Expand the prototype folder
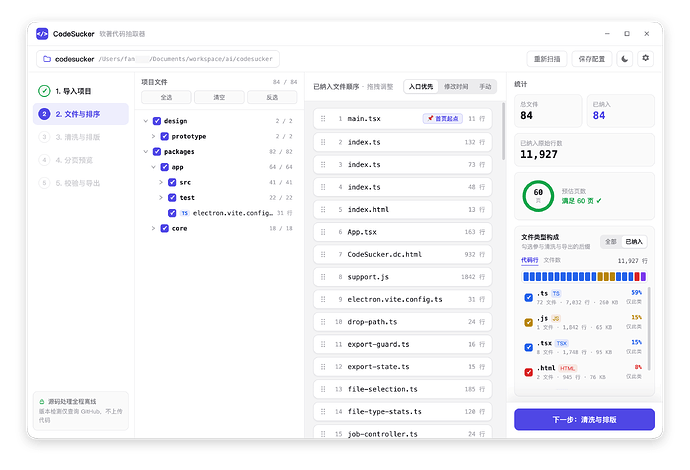 pos(153,136)
